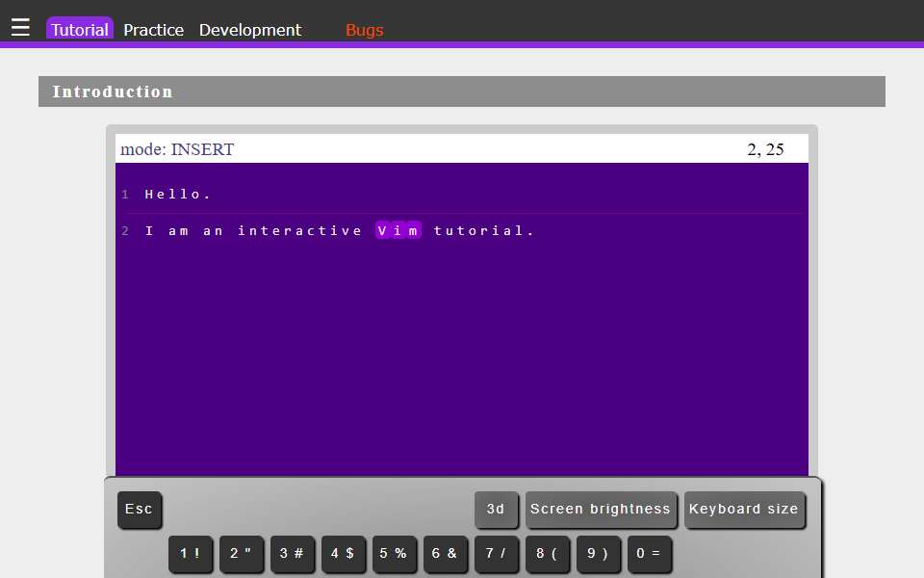Click the Screen brightness button
Image resolution: width=924 pixels, height=578 pixels.
601,509
